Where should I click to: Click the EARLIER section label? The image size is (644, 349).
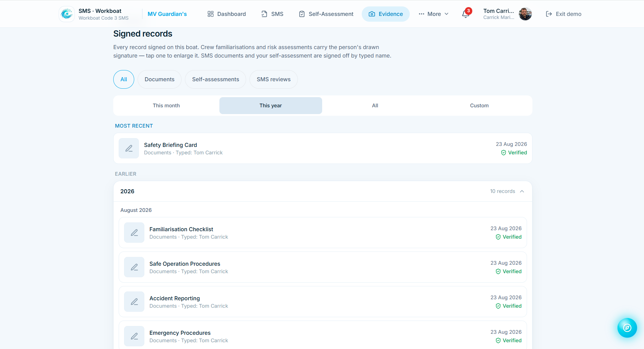pyautogui.click(x=126, y=174)
